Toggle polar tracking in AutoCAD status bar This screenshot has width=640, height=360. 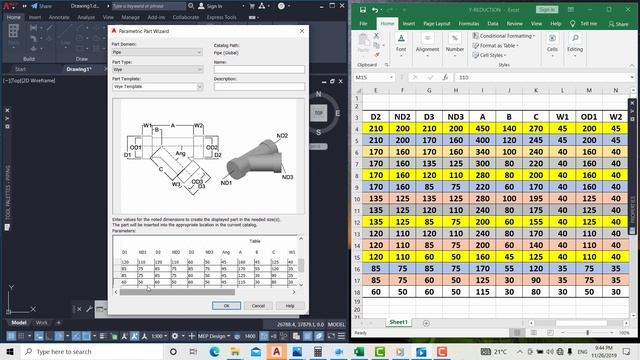pyautogui.click(x=59, y=336)
